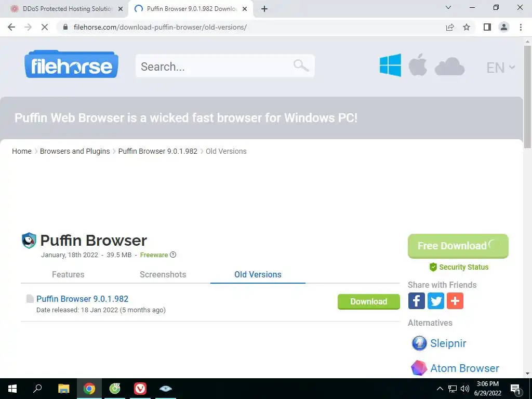Screen dimensions: 532x399
Task: Click the share page icon in address bar
Action: pos(450,27)
